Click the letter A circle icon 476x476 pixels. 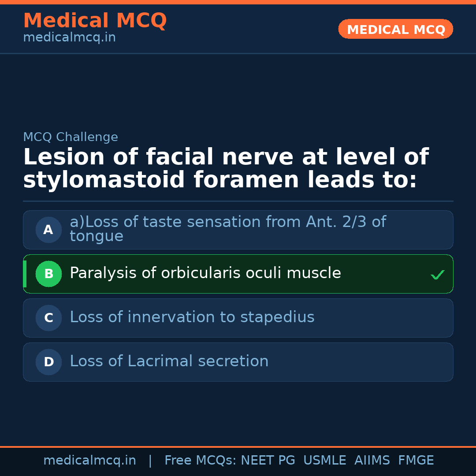pos(48,230)
